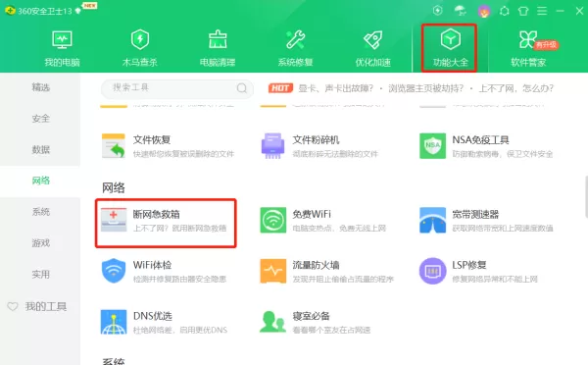Screen dimensions: 588x365
Task: Open the user avatar in the title bar
Action: pyautogui.click(x=484, y=11)
